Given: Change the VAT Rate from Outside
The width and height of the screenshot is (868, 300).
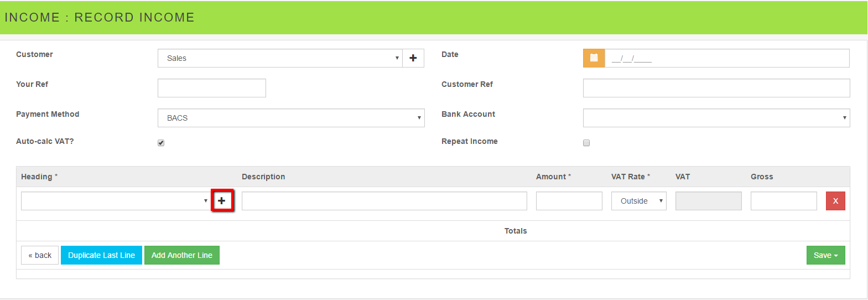Looking at the screenshot, I should (638, 201).
